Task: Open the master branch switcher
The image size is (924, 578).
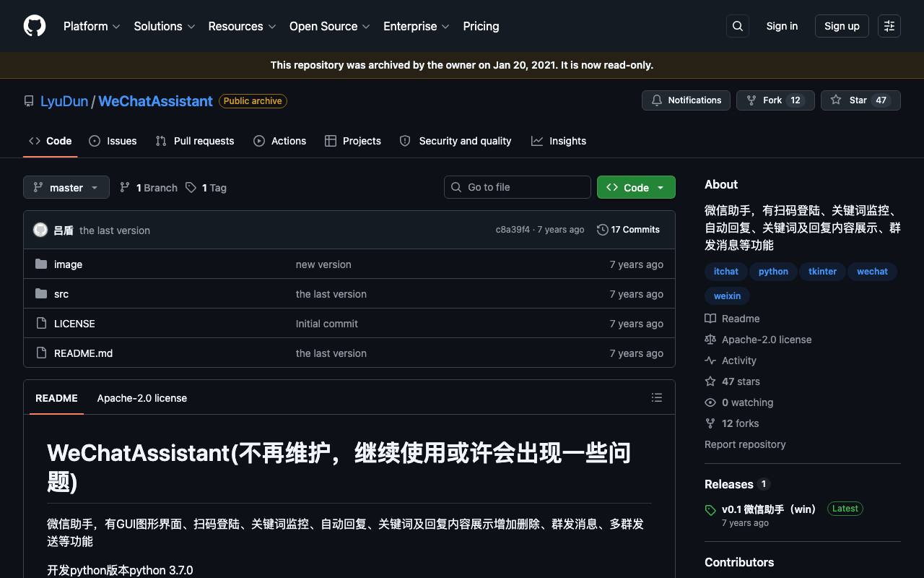Action: pos(66,187)
